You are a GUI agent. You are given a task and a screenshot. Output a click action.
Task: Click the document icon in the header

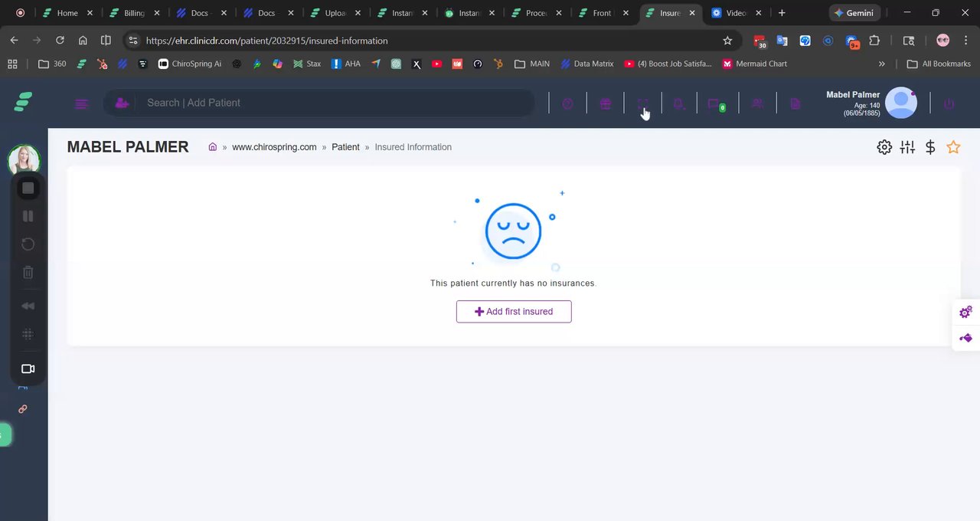click(795, 103)
